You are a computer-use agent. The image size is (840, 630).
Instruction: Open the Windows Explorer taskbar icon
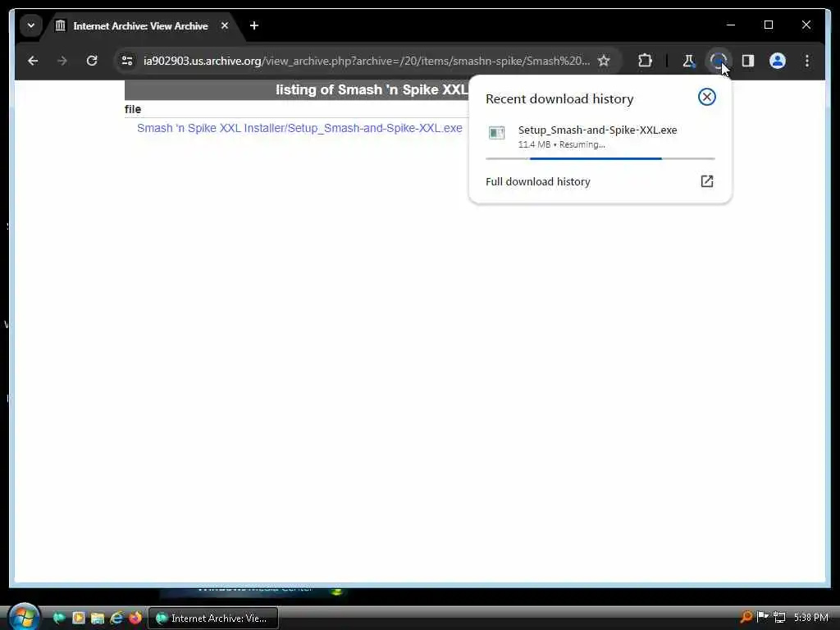[x=97, y=618]
